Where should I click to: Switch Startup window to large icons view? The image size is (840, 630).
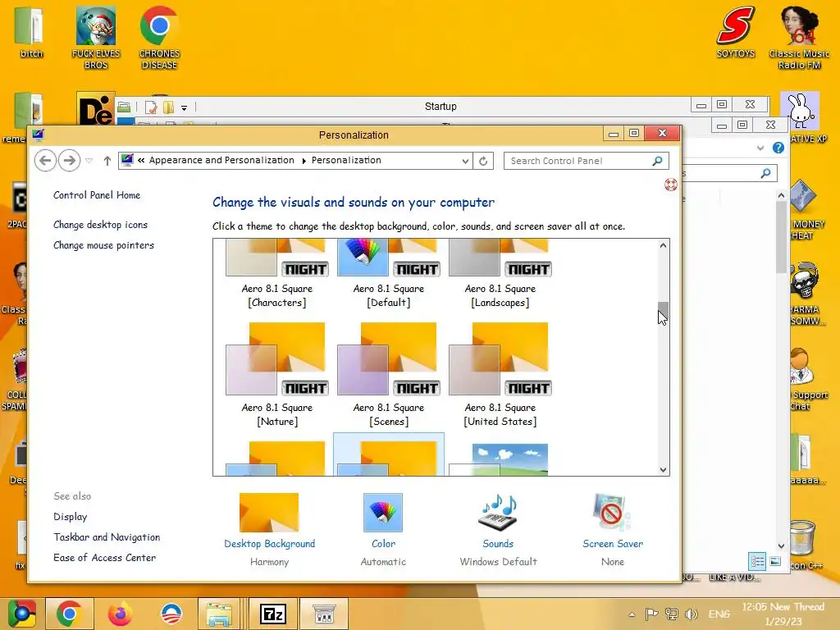[775, 561]
